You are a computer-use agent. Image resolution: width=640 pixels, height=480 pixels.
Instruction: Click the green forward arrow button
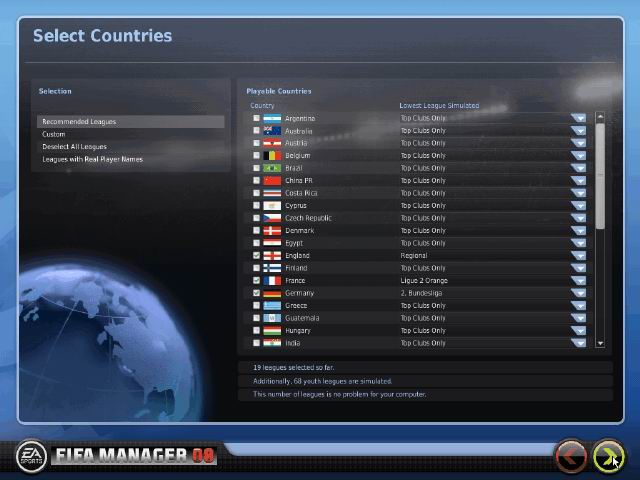tap(608, 456)
